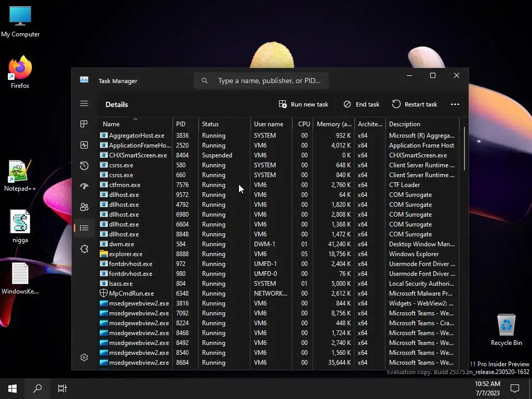Select the Firefox desktop shortcut

click(20, 72)
